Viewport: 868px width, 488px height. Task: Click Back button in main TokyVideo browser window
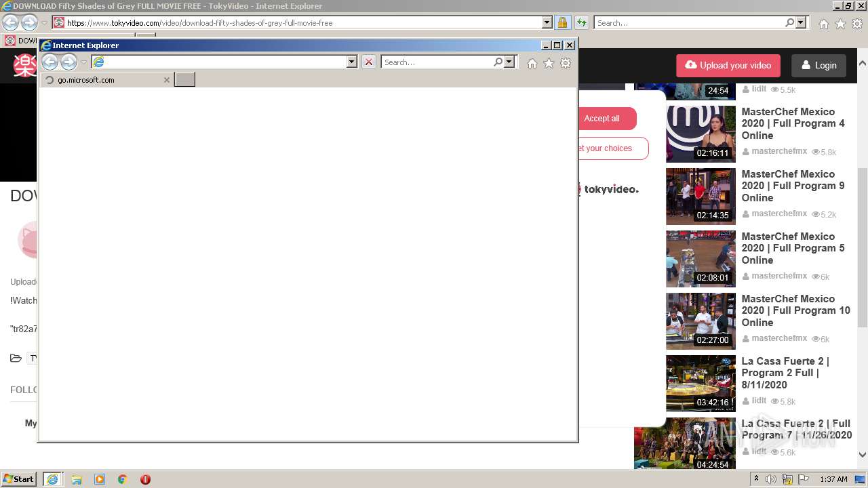pos(10,22)
